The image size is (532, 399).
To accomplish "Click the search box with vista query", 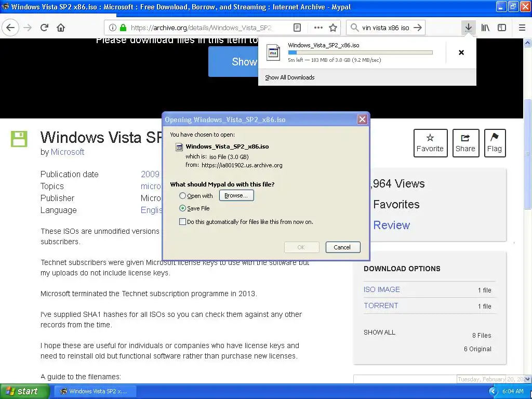I will [385, 28].
